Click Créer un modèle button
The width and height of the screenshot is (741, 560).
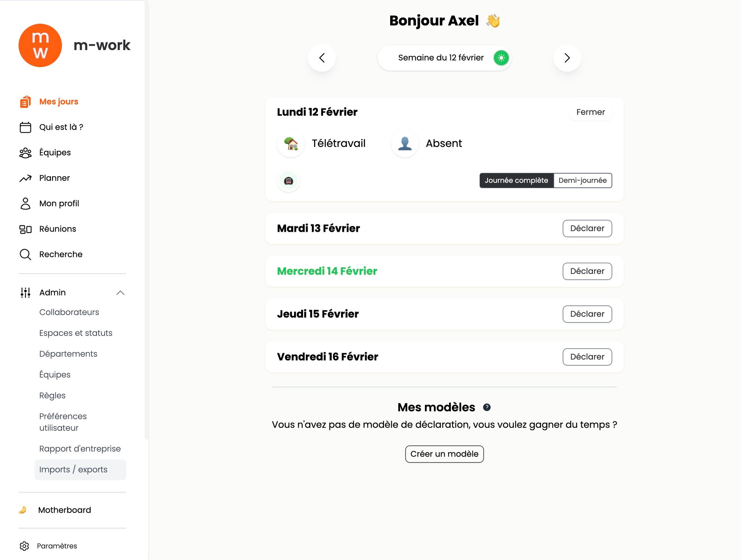click(x=444, y=454)
